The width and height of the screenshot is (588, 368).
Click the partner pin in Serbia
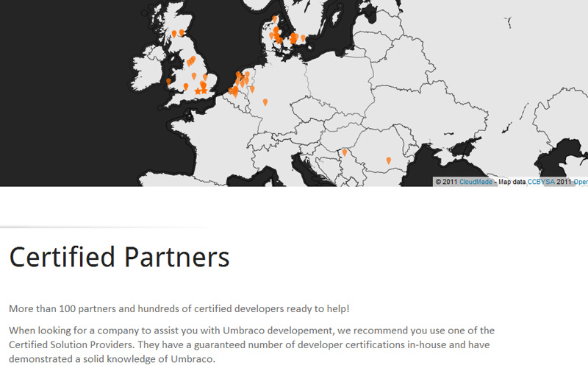click(345, 152)
